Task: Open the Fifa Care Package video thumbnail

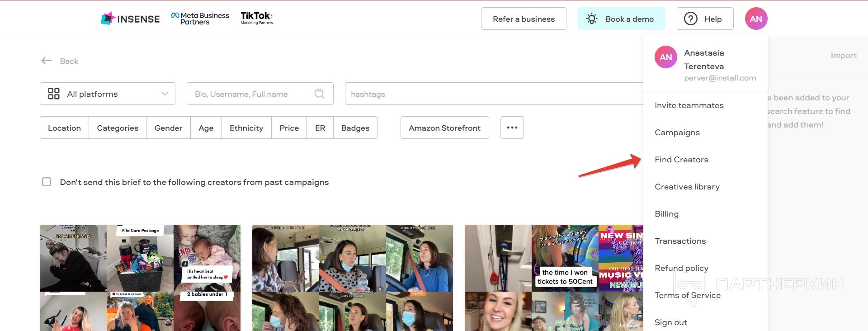Action: pos(140,258)
